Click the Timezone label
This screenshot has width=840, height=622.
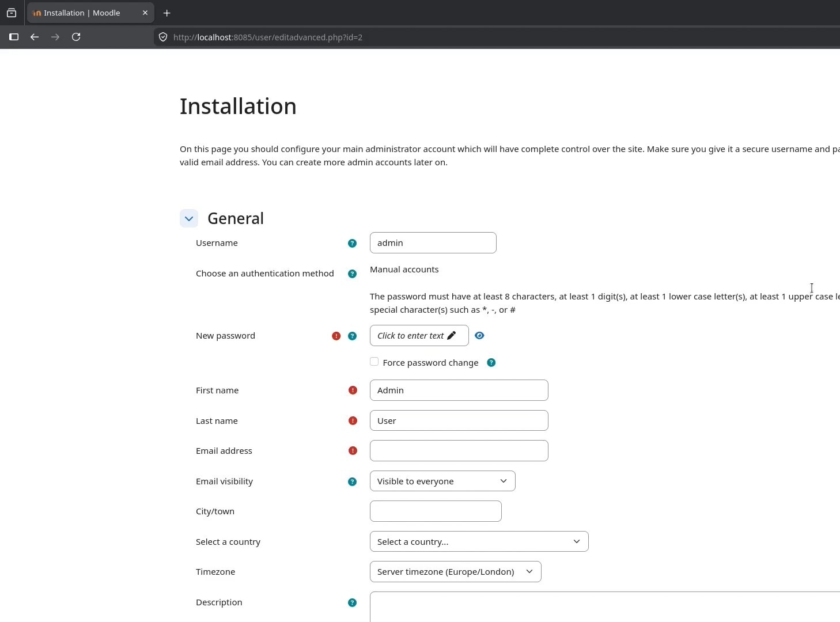215,572
